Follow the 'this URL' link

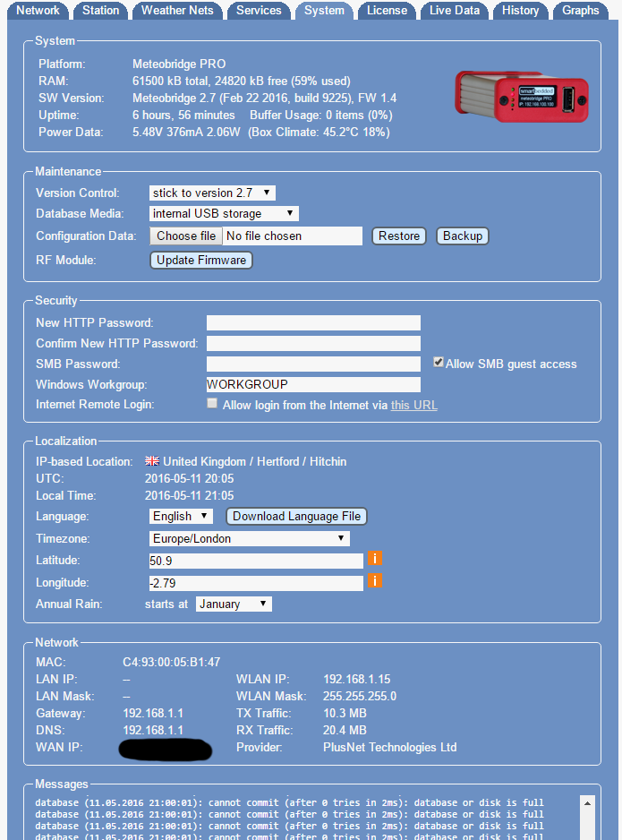pyautogui.click(x=413, y=405)
